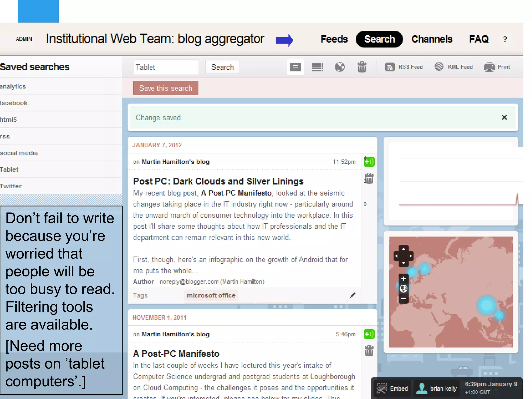Delete the A Post-PC Manifesto entry

[369, 351]
